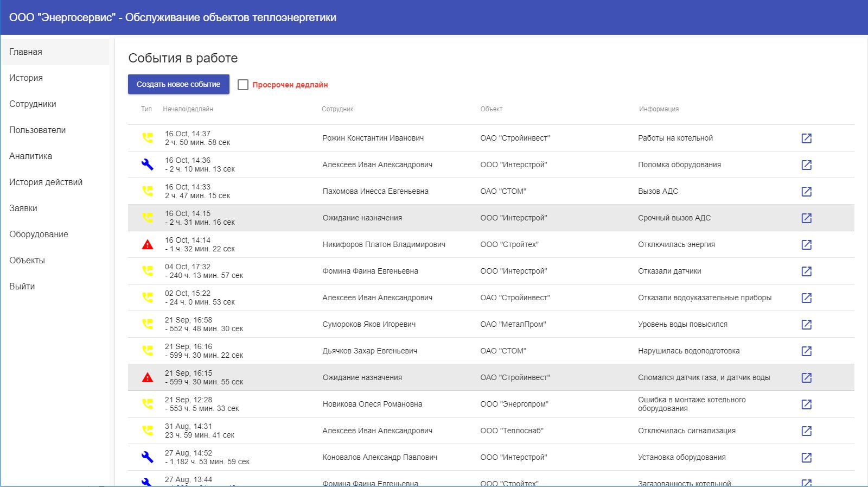
Task: Open Пользователи section in the sidebar
Action: 55,130
